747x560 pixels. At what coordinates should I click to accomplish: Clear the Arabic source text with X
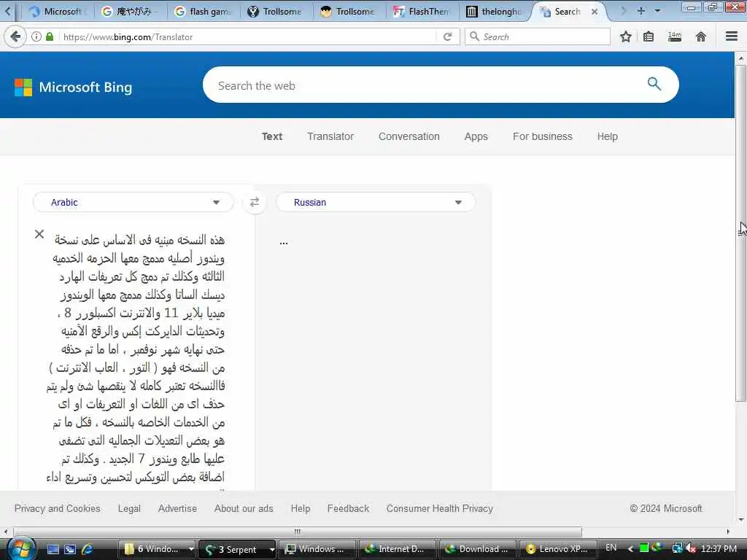tap(39, 234)
